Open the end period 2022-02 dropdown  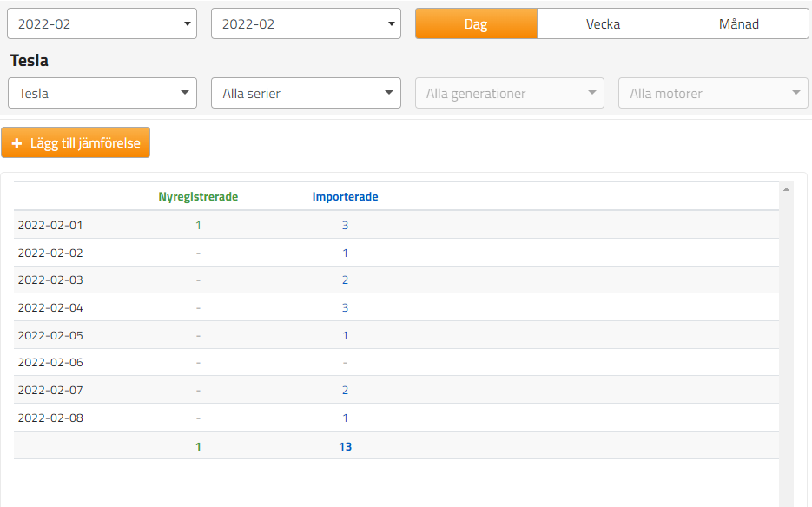pyautogui.click(x=306, y=24)
